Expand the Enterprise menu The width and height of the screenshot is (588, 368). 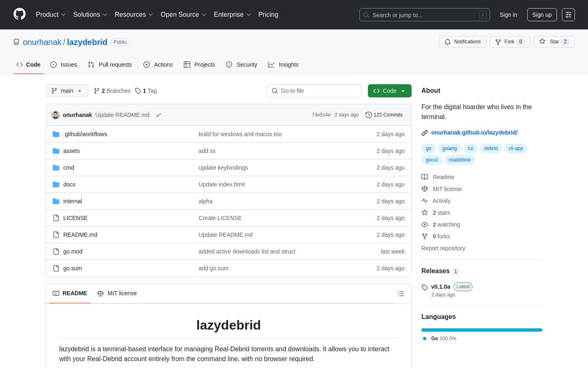[232, 15]
